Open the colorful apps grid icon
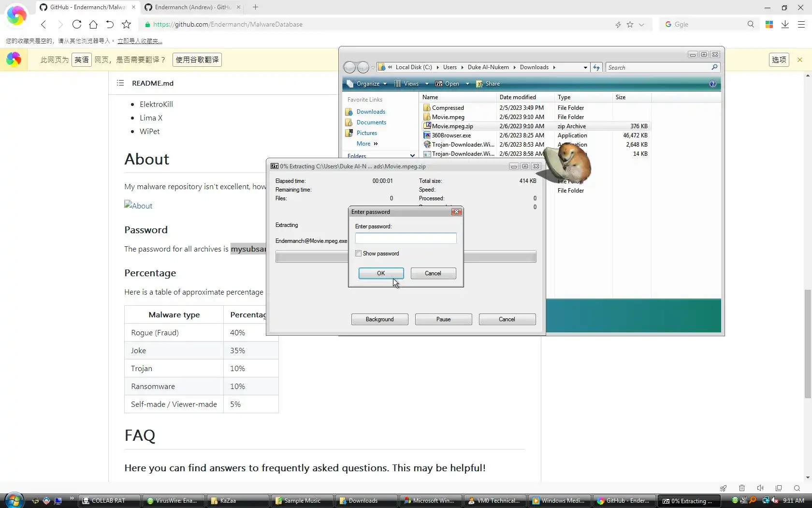 [769, 24]
